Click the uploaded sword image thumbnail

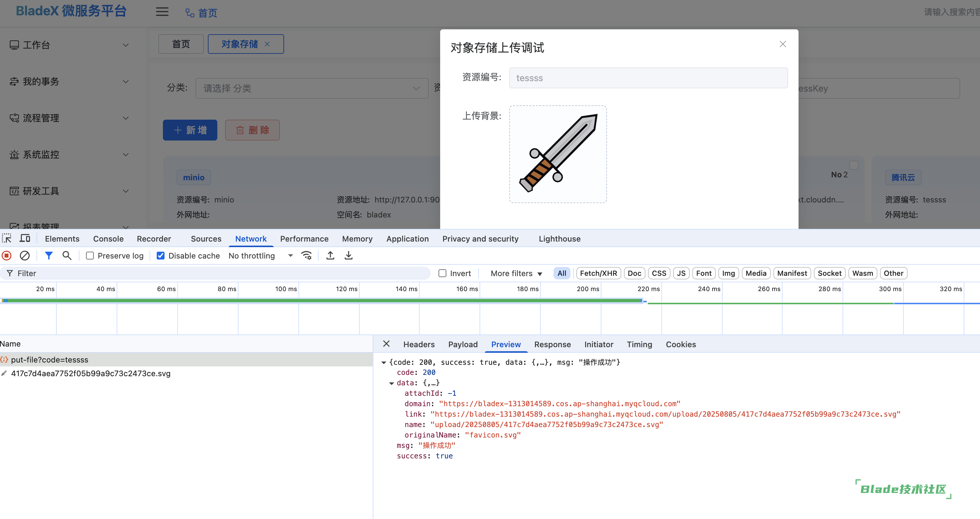[x=558, y=154]
